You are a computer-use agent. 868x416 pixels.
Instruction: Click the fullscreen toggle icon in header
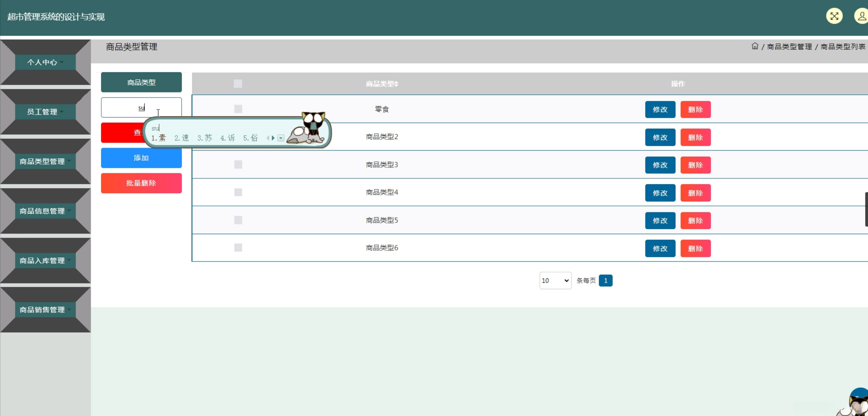(x=834, y=16)
